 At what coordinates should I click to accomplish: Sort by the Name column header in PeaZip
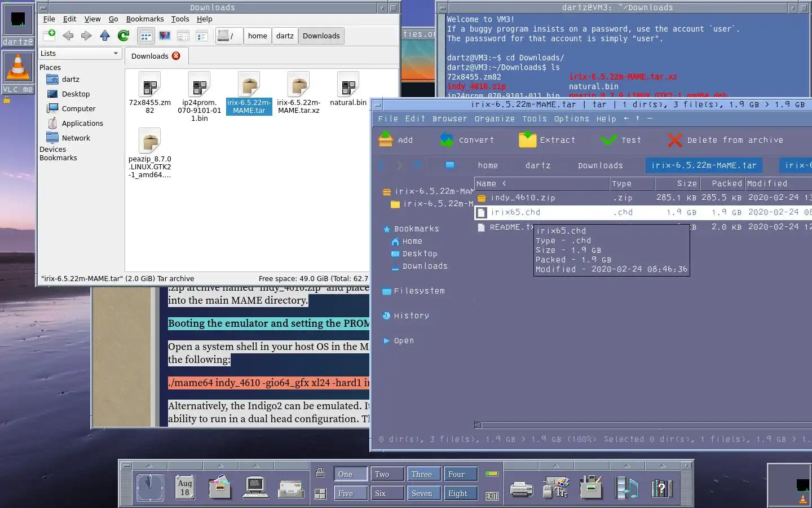pos(542,183)
